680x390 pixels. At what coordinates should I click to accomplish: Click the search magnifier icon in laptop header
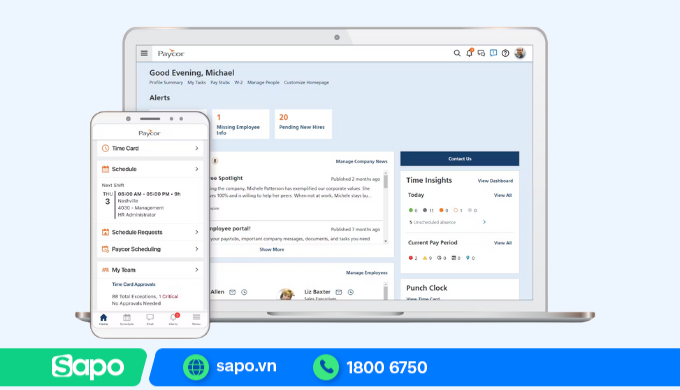(457, 53)
